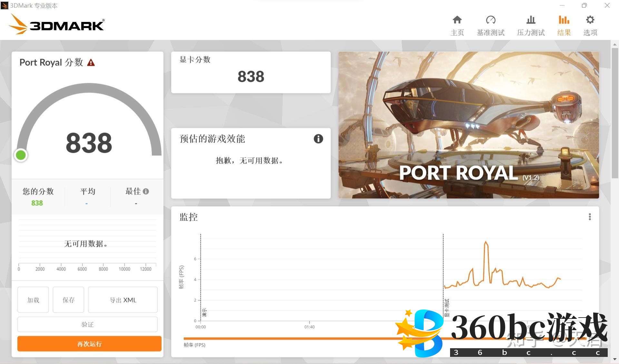Select the Results (结果) bar chart icon

[x=564, y=20]
